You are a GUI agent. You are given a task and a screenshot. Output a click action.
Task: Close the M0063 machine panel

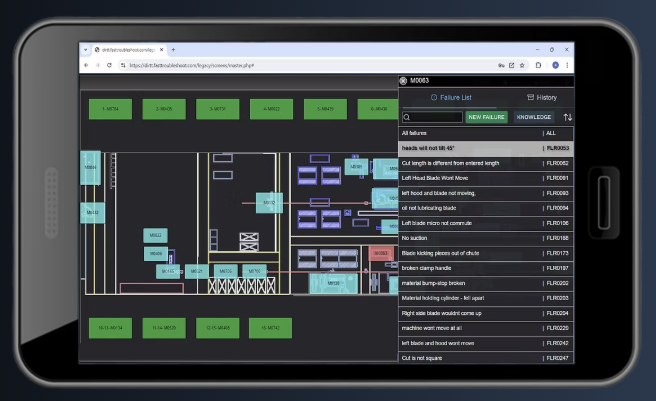point(403,81)
